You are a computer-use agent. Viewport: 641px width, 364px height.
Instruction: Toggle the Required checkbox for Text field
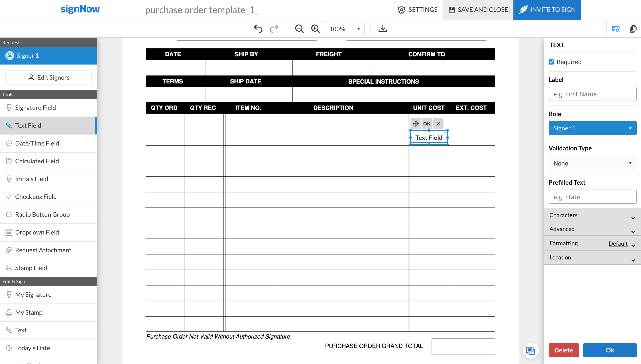[552, 62]
